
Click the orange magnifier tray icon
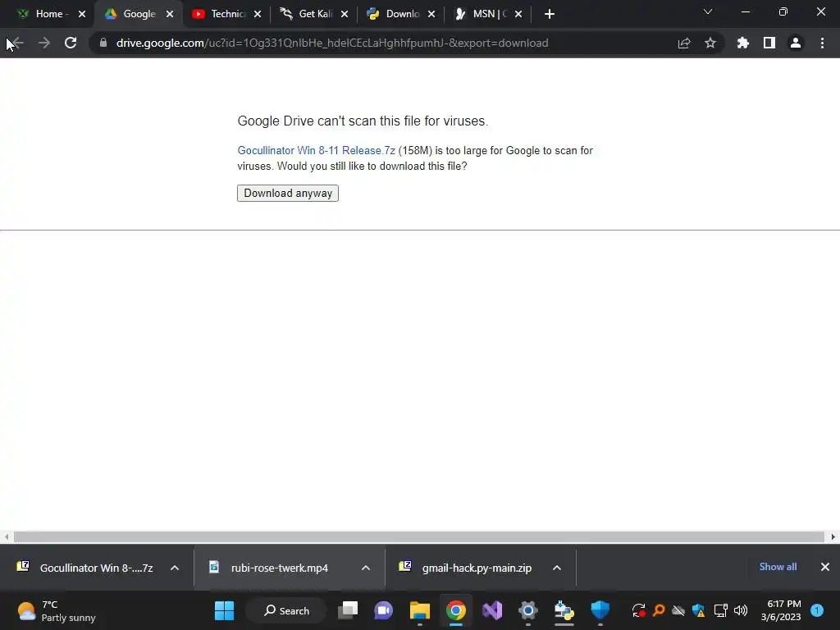(659, 610)
